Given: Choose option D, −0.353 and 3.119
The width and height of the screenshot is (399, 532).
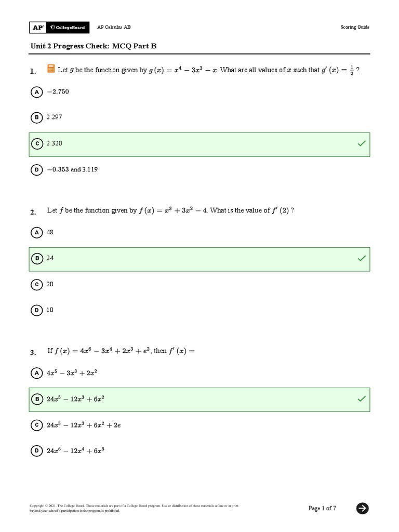Looking at the screenshot, I should coord(36,169).
